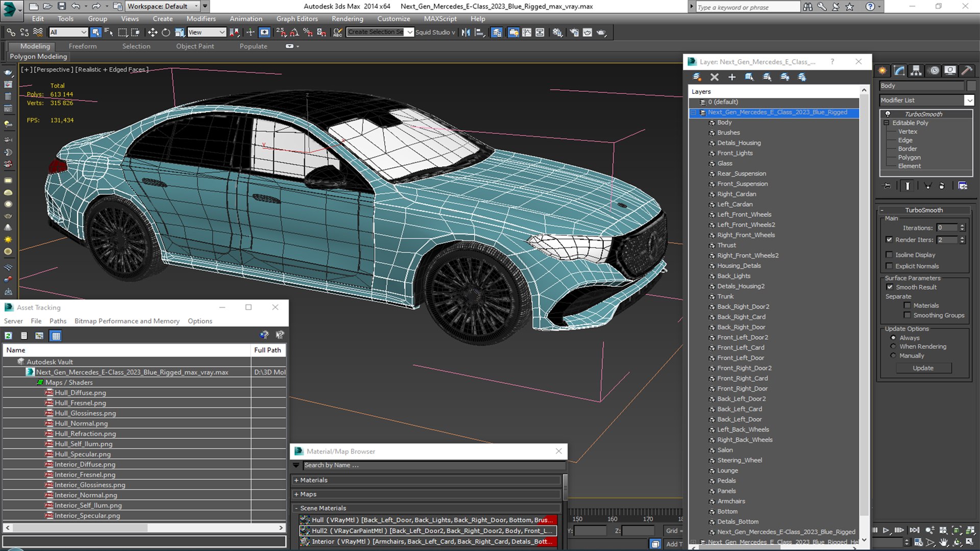Refresh icon in Asset Tracking toolbar
The width and height of the screenshot is (980, 551).
pyautogui.click(x=8, y=336)
